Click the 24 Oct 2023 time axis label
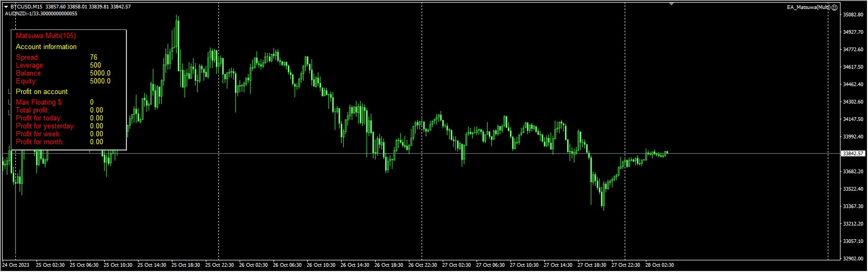This screenshot has width=868, height=272. point(16,265)
